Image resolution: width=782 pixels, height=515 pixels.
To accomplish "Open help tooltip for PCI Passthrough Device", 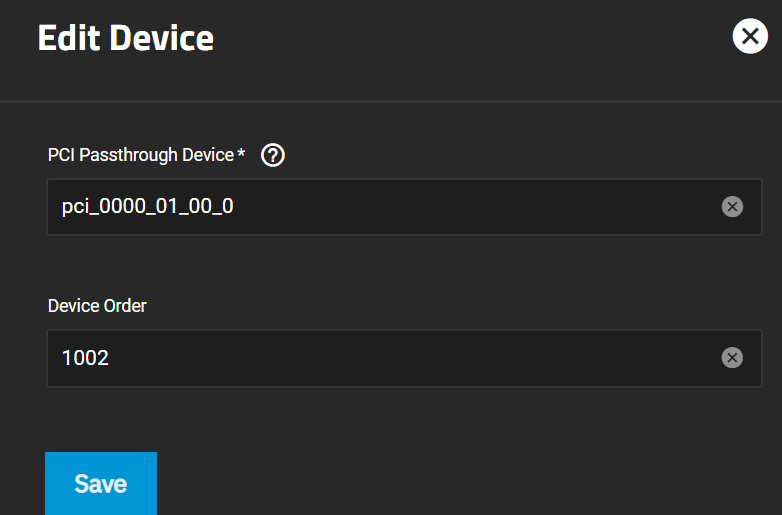I will 273,155.
